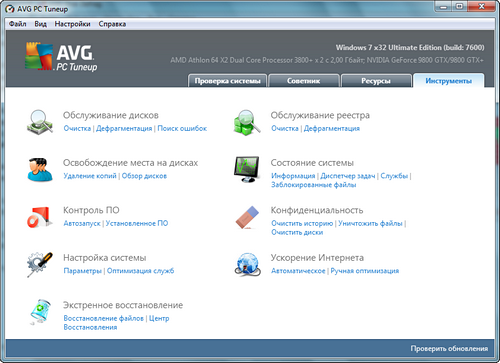Open the Информация link
500x363 pixels.
click(293, 176)
